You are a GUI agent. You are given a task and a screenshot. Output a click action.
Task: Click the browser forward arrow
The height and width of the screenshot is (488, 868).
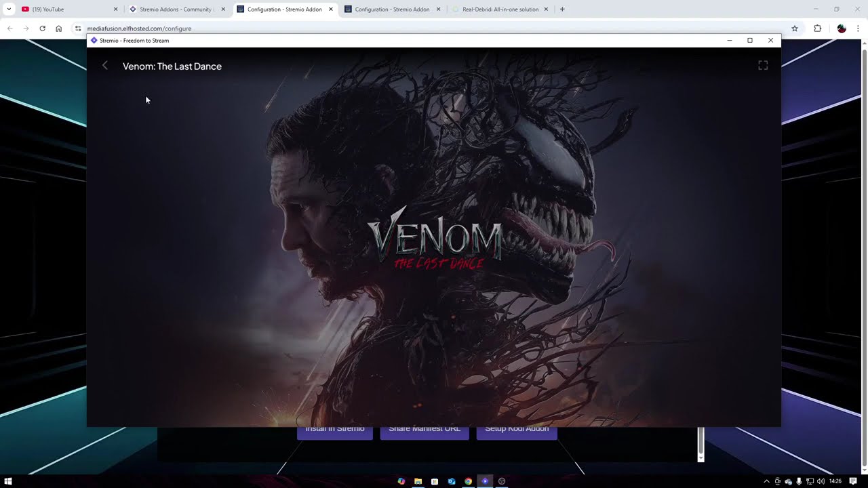pos(26,28)
